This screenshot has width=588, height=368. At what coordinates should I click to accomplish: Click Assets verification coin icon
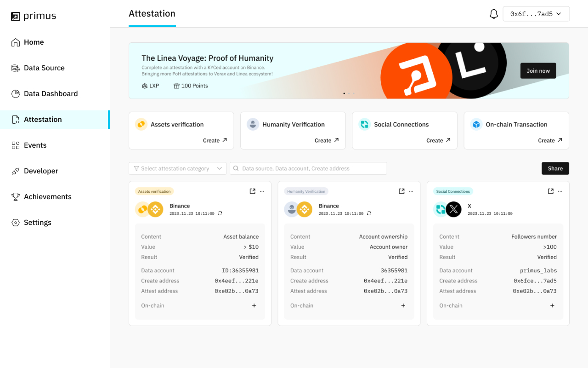click(x=141, y=124)
